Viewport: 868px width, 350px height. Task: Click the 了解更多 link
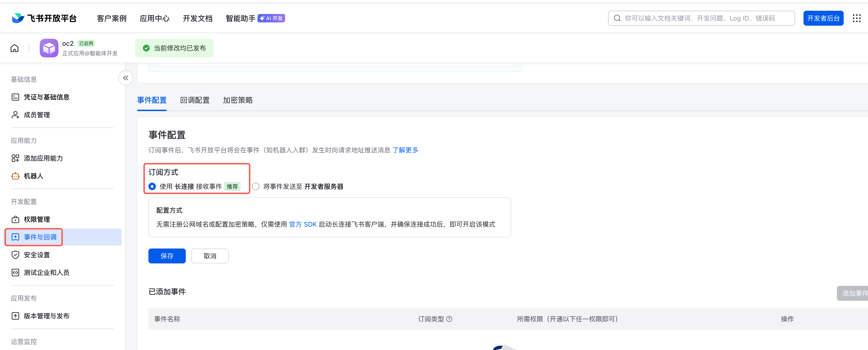click(405, 150)
